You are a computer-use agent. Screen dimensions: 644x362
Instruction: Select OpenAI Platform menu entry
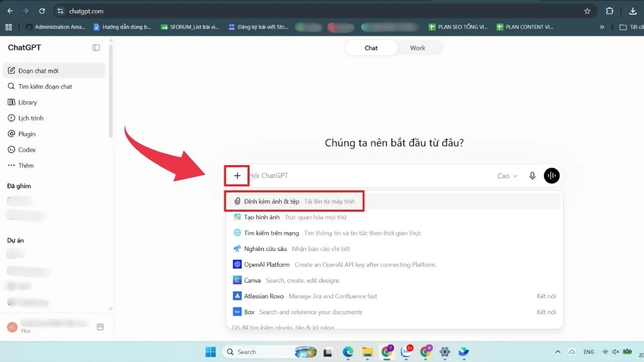[394, 264]
